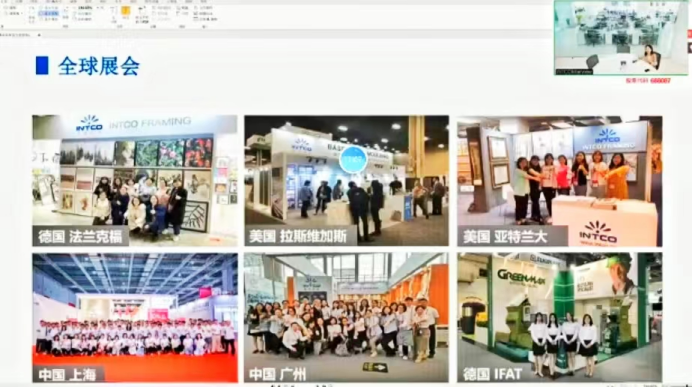Viewport: 693px width, 387px height.
Task: Click the blue square bullet before 全球展会
Action: coord(42,65)
